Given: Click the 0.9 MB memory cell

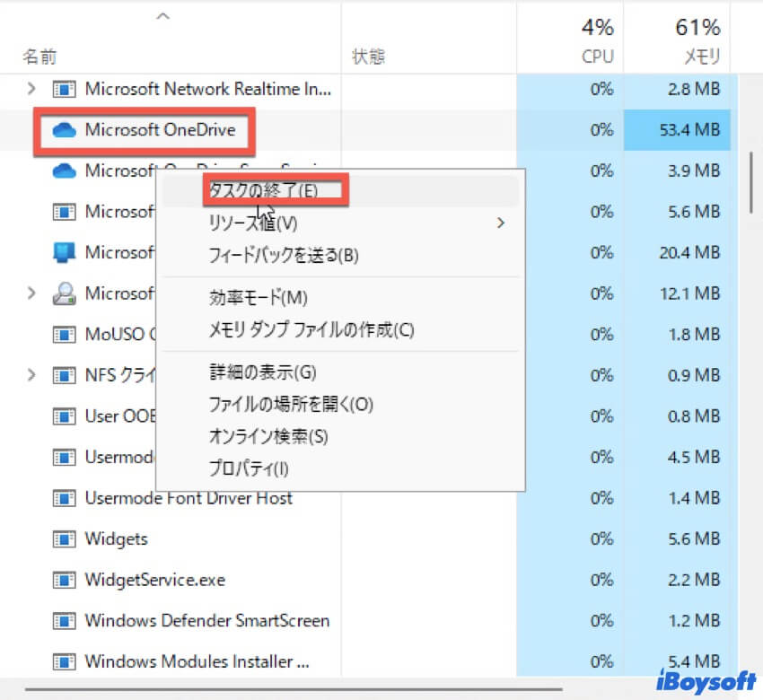Looking at the screenshot, I should pyautogui.click(x=677, y=375).
